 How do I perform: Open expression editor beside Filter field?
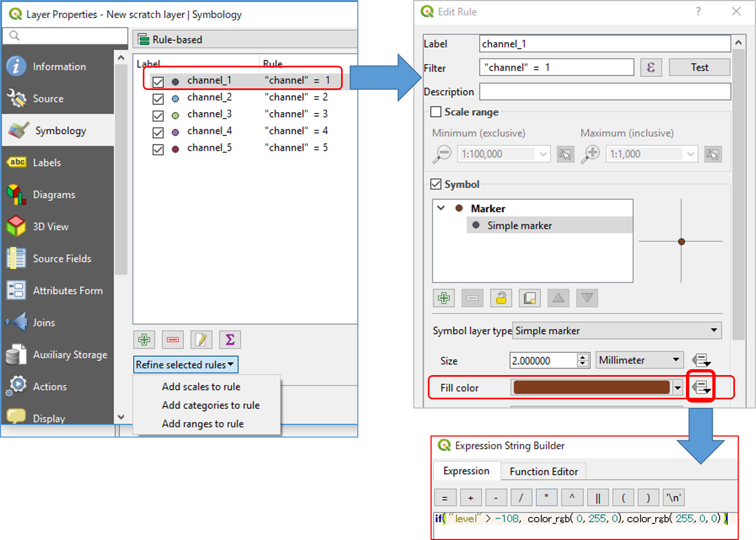[x=650, y=67]
